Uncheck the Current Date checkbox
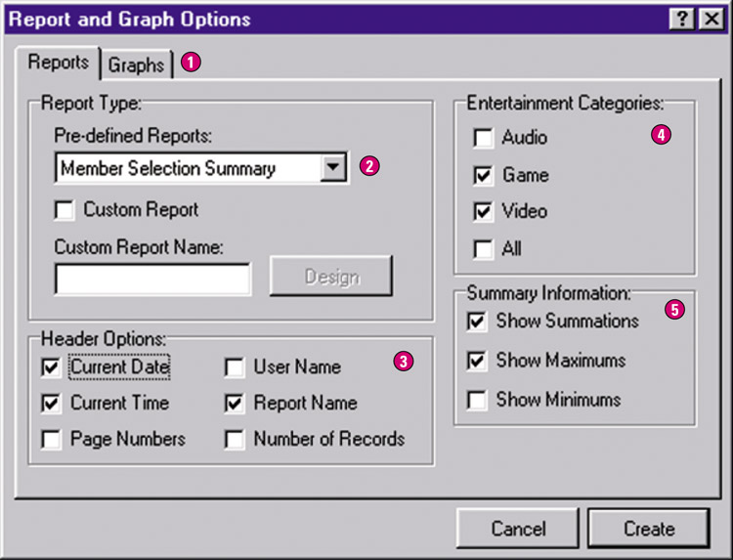The image size is (733, 560). (x=52, y=367)
